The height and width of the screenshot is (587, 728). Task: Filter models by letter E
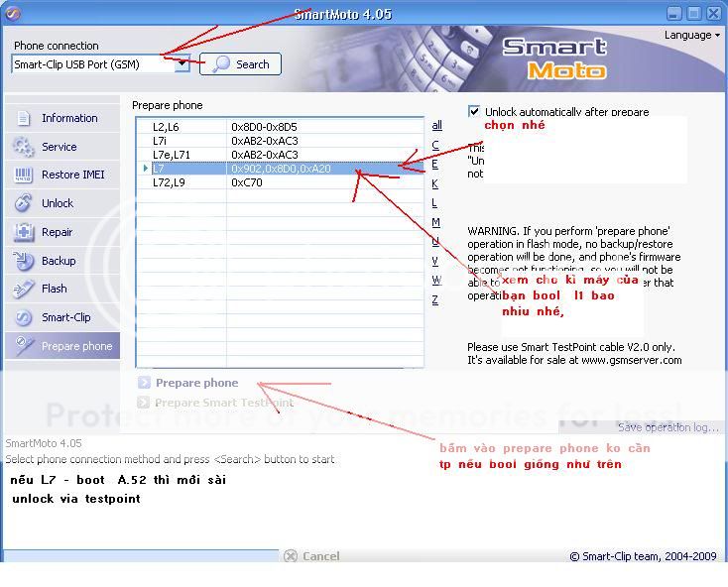pos(435,164)
